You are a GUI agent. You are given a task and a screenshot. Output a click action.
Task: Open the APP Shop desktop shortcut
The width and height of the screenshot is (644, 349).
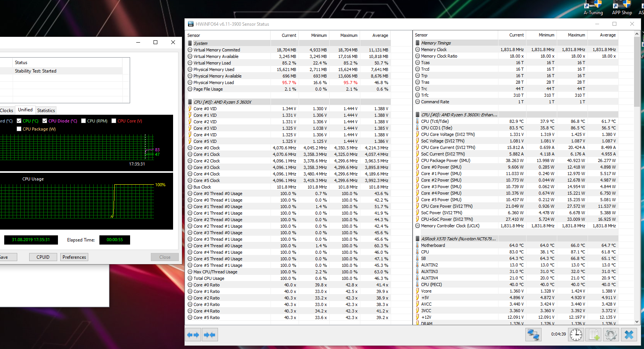coord(622,8)
